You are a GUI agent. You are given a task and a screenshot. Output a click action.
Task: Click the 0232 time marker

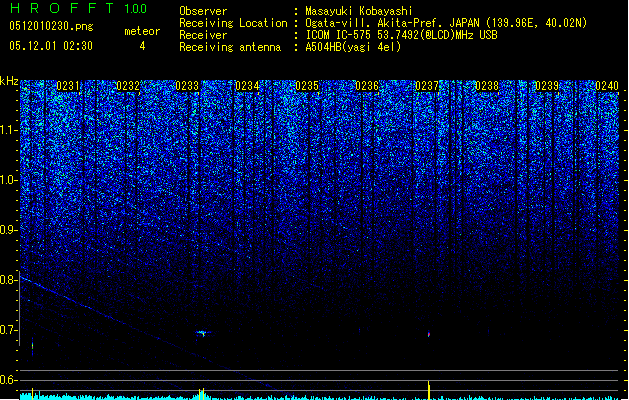(128, 86)
